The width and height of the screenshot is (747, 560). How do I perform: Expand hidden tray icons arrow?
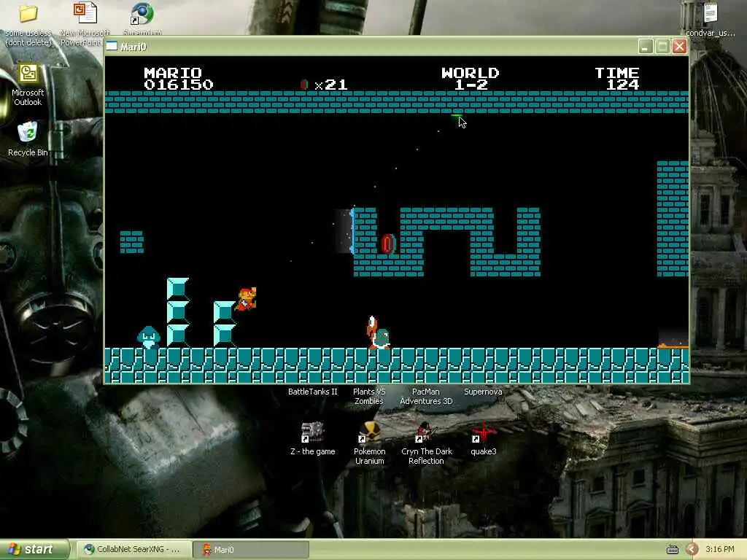pos(692,550)
